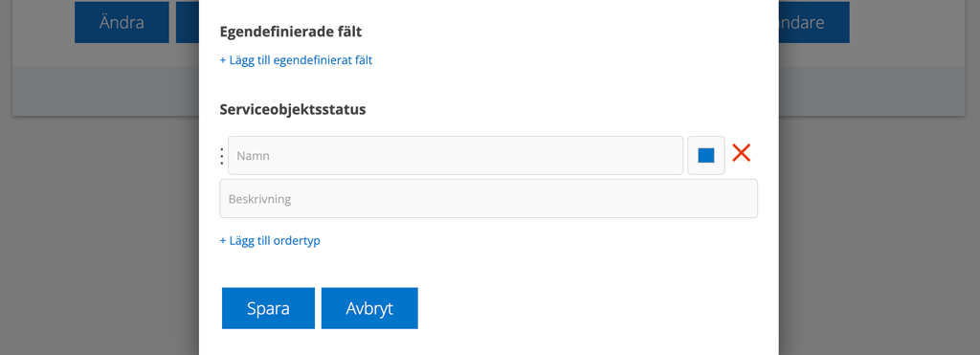Add a custom field via Lägg till egendefinierat fält

tap(297, 60)
